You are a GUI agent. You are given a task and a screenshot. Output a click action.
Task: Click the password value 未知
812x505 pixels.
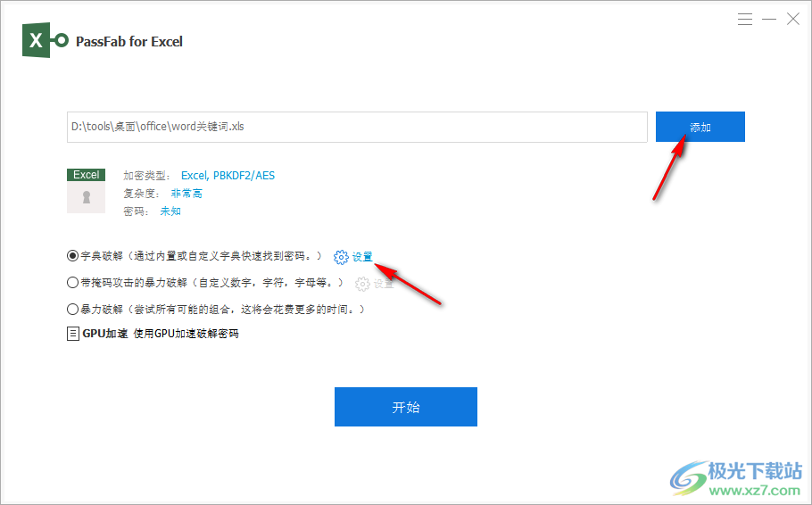click(170, 211)
